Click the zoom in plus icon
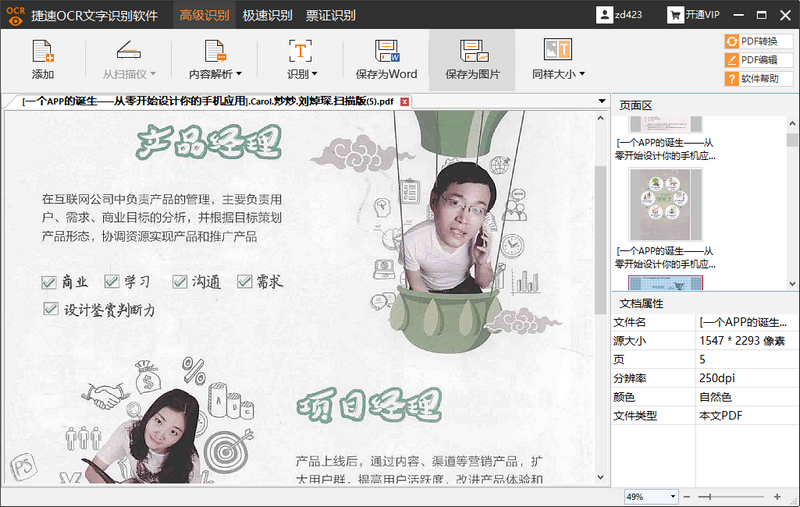The width and height of the screenshot is (800, 507). coord(776,496)
